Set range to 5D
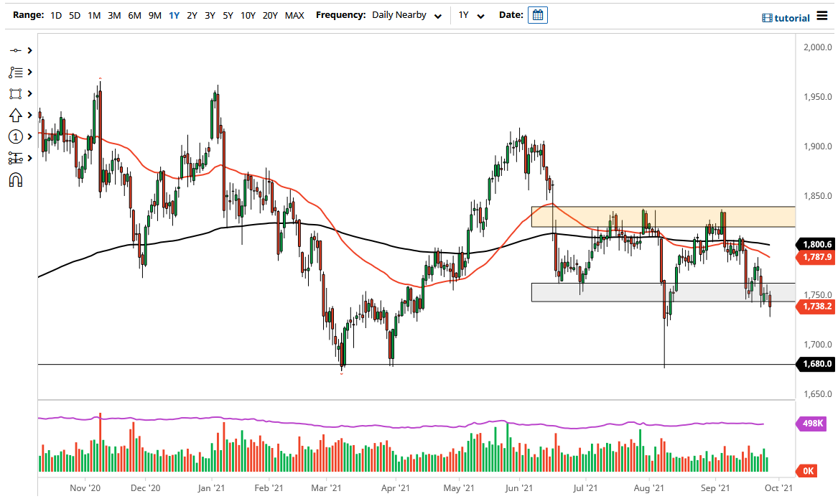 click(x=75, y=16)
